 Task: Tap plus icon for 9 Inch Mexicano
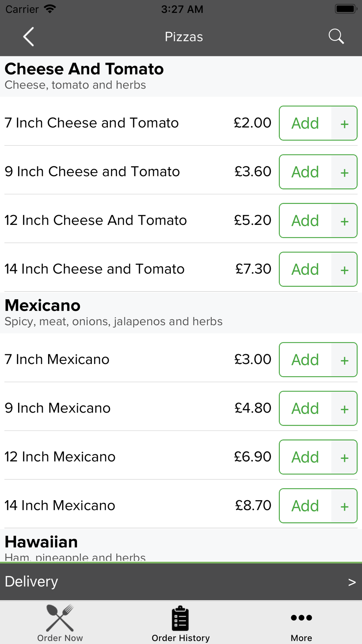(x=344, y=409)
